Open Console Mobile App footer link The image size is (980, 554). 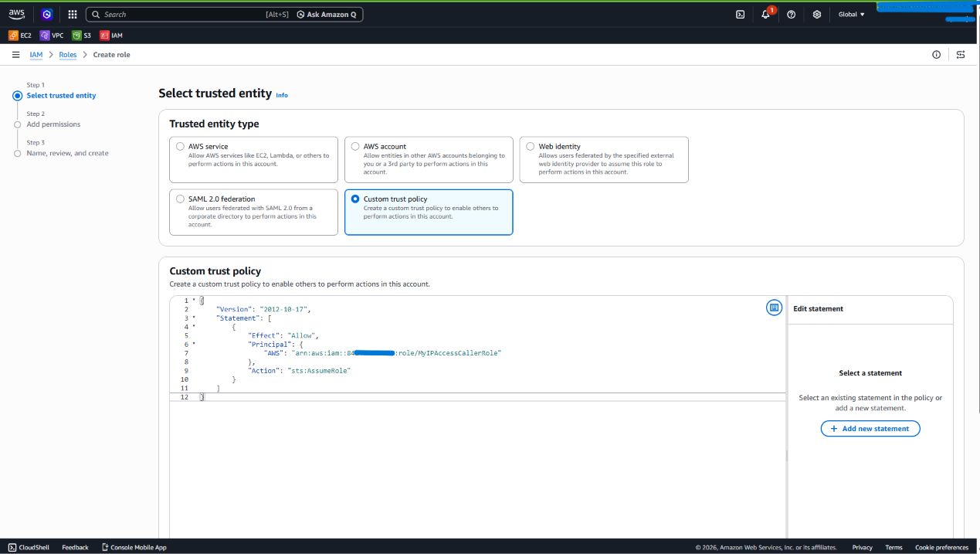(x=134, y=547)
